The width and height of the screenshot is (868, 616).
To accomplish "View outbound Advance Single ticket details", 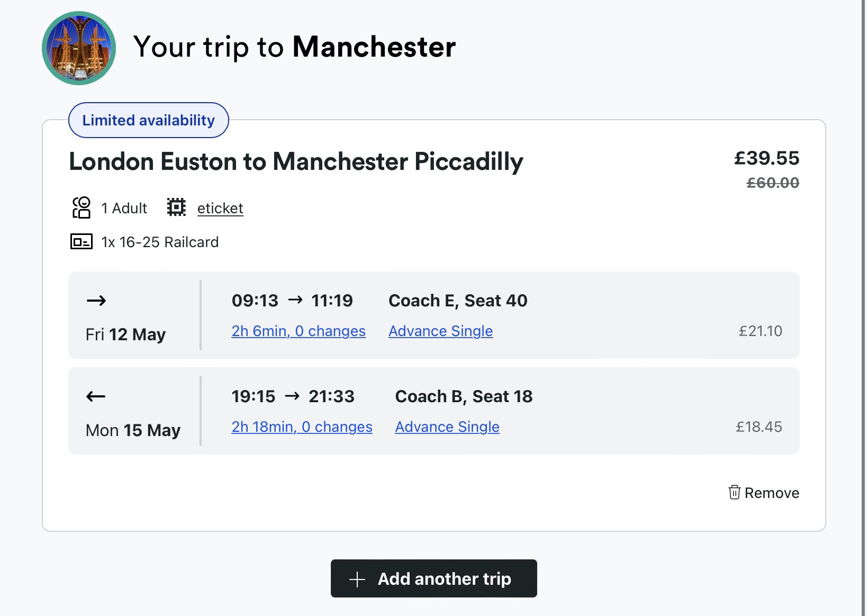I will point(440,331).
